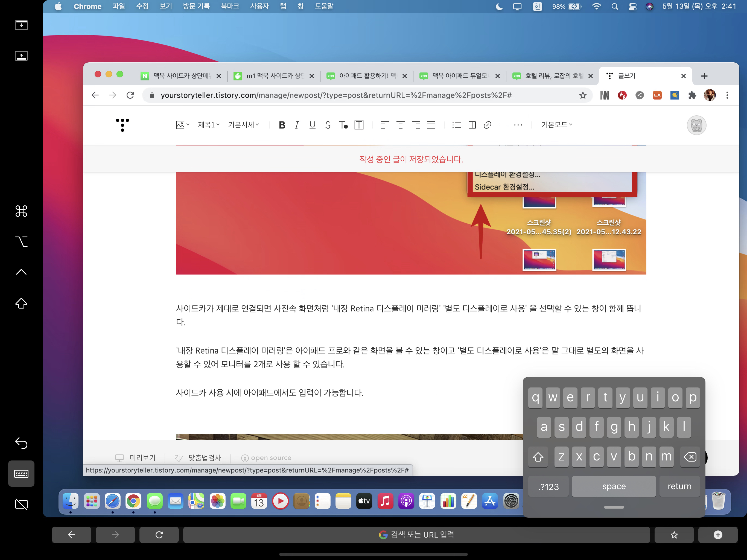Screen dimensions: 747x560
Task: Switch keyboard to ?123 symbols
Action: [548, 486]
